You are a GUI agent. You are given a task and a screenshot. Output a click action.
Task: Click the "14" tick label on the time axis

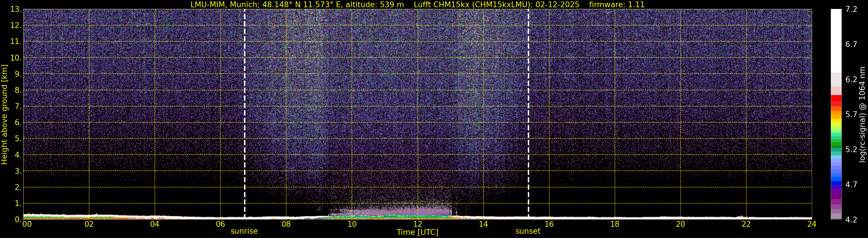[x=483, y=224]
